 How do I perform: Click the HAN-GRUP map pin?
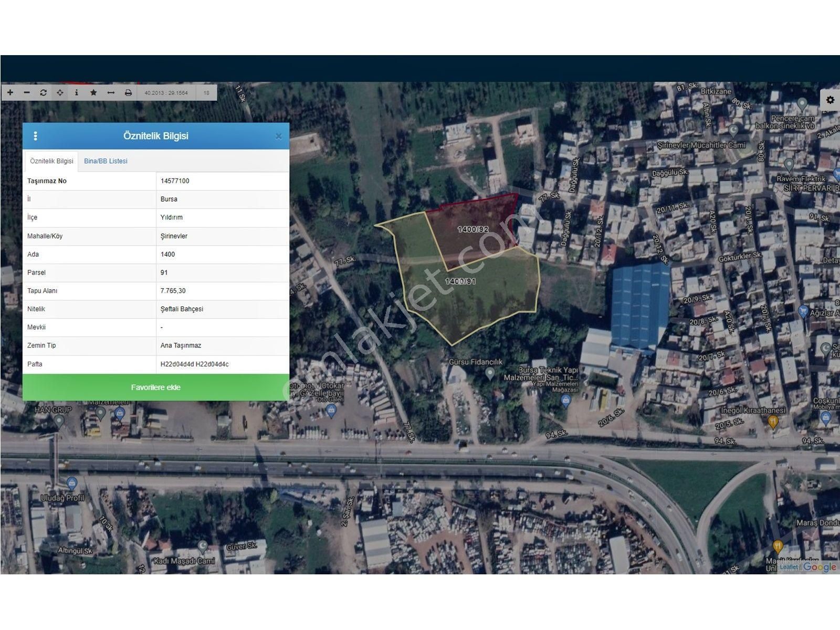tap(59, 421)
